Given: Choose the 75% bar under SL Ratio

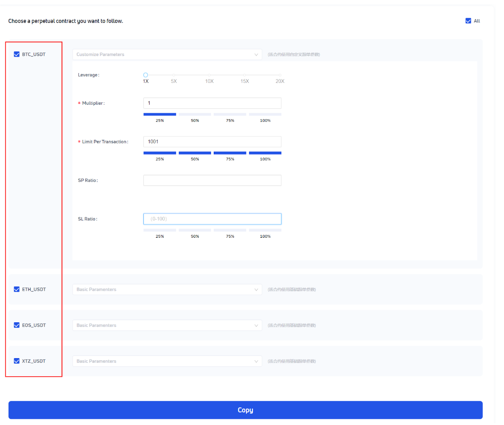Looking at the screenshot, I should pos(230,231).
